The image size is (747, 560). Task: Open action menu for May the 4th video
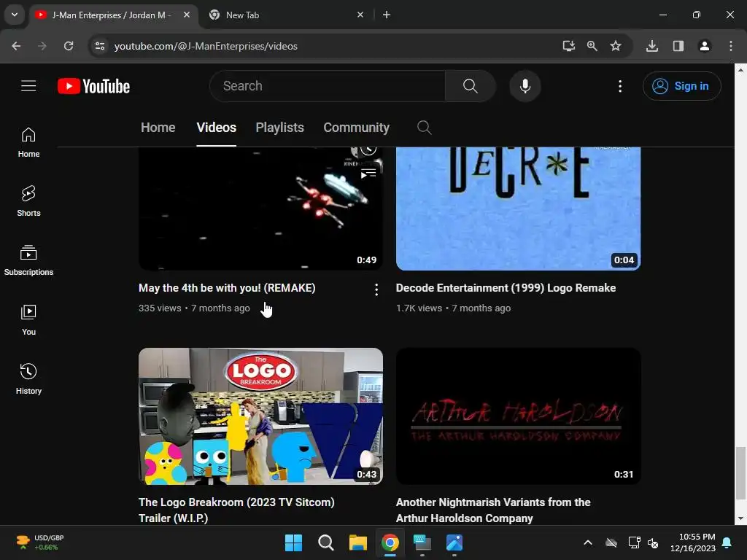click(x=376, y=289)
